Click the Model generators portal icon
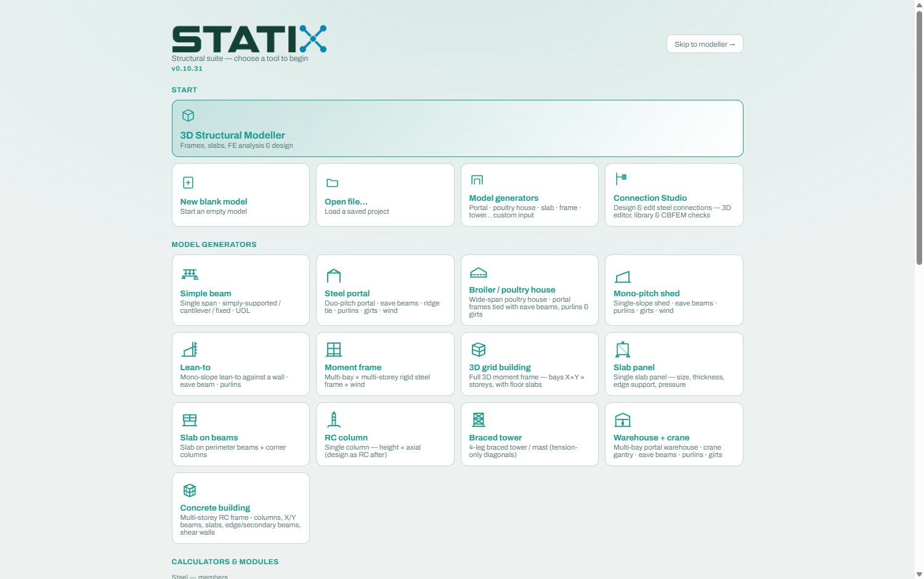Image resolution: width=924 pixels, height=579 pixels. tap(477, 180)
